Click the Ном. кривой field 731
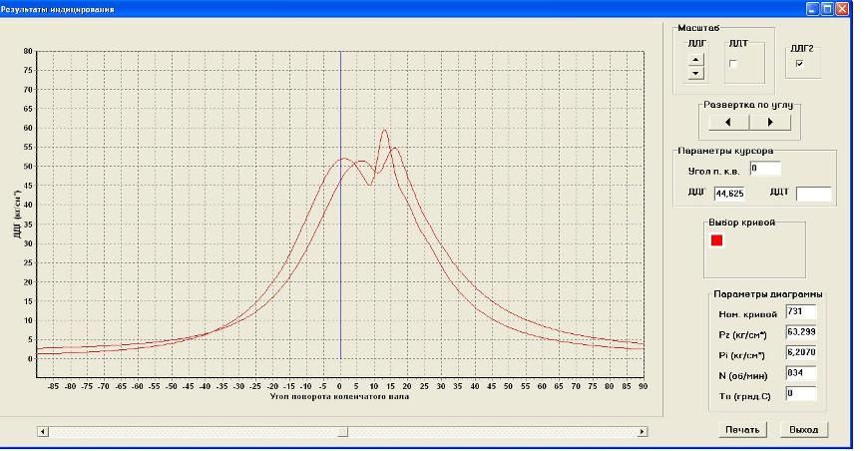Screen dimensions: 868x451 pos(801,312)
